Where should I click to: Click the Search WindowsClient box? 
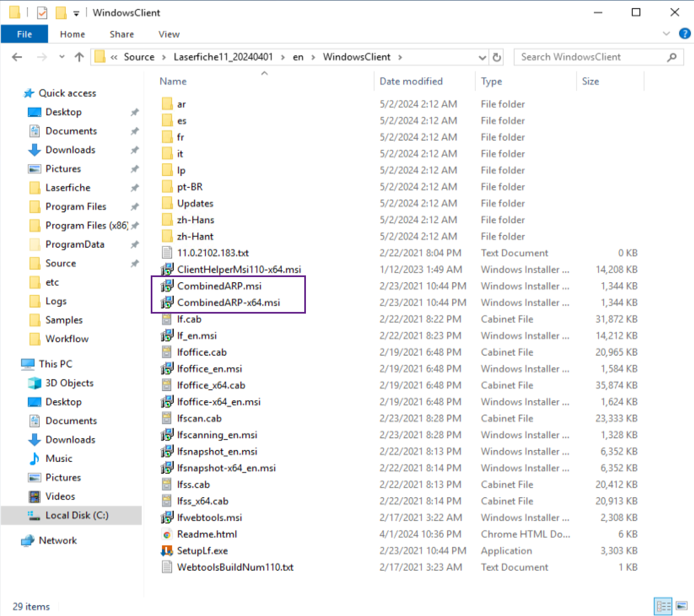[x=598, y=57]
